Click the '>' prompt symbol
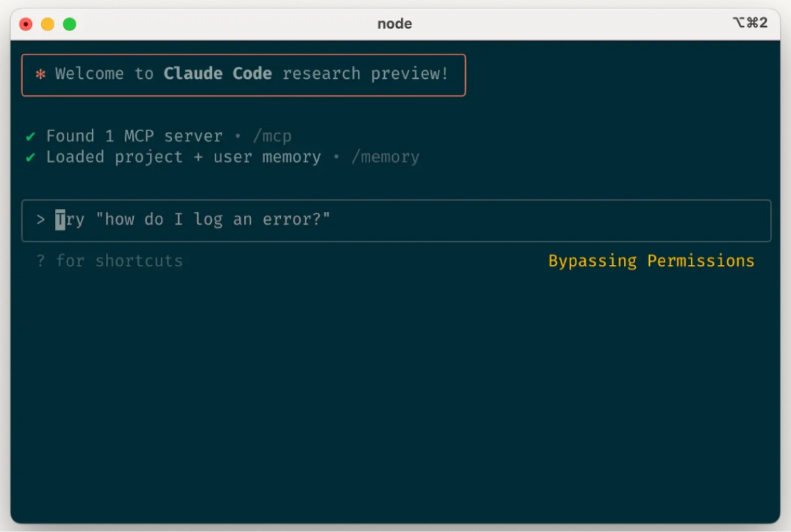 coord(40,219)
